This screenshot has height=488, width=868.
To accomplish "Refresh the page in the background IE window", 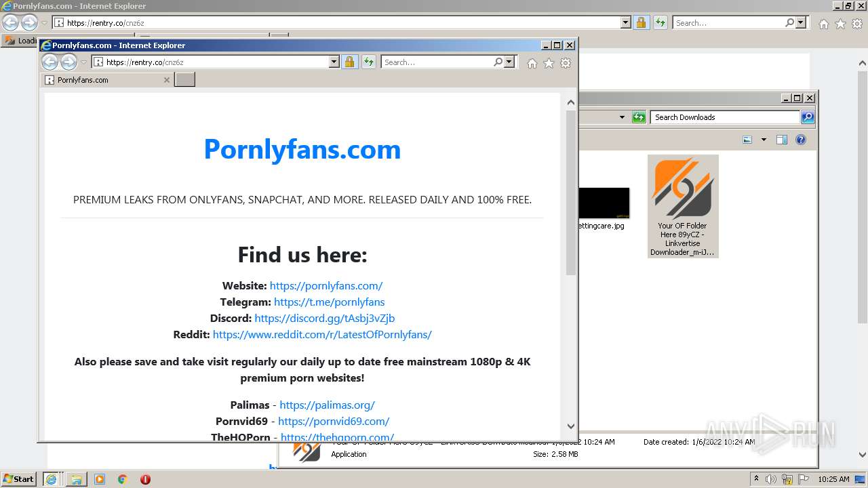I will click(x=660, y=23).
